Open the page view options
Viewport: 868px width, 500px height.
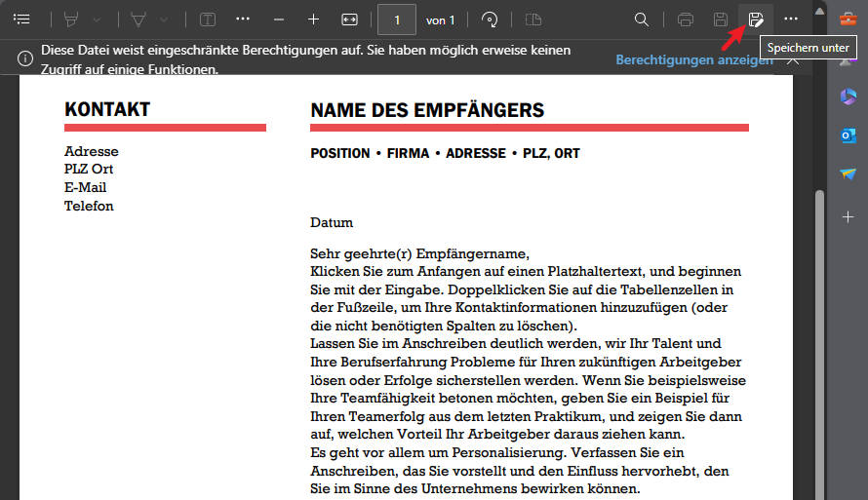pos(533,19)
